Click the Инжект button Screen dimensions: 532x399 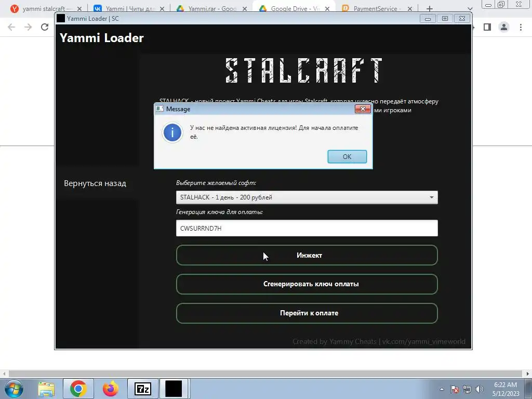(307, 255)
